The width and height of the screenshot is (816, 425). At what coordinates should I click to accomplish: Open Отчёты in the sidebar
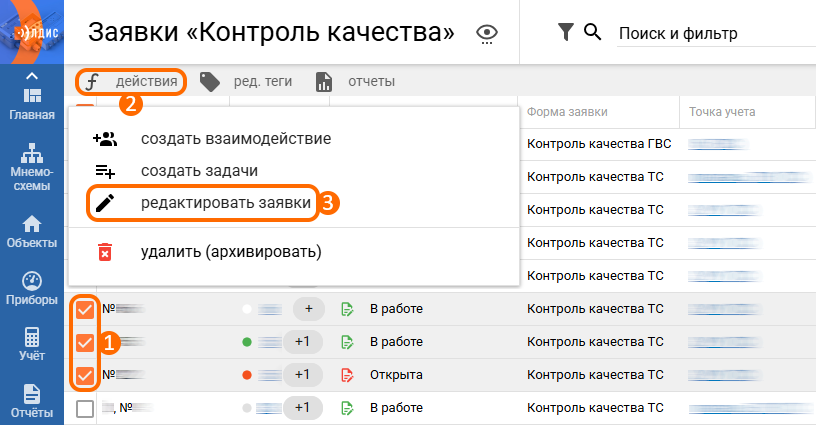click(x=31, y=399)
